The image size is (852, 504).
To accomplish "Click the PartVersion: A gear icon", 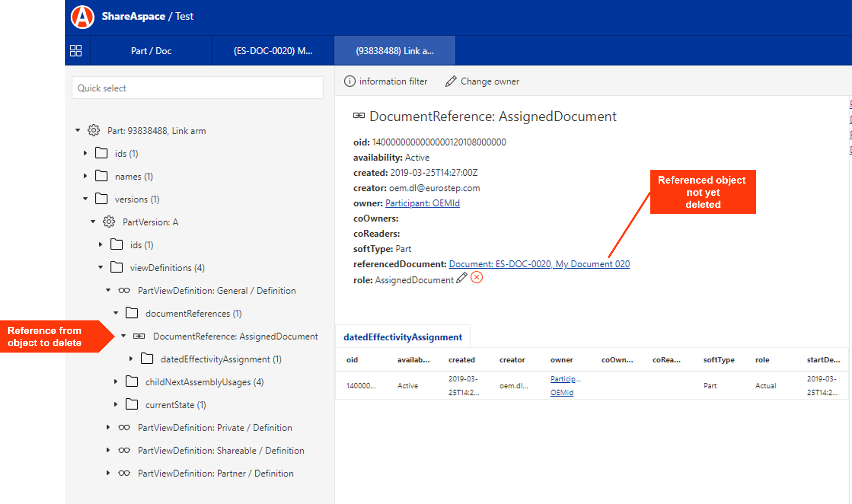I will tap(109, 222).
